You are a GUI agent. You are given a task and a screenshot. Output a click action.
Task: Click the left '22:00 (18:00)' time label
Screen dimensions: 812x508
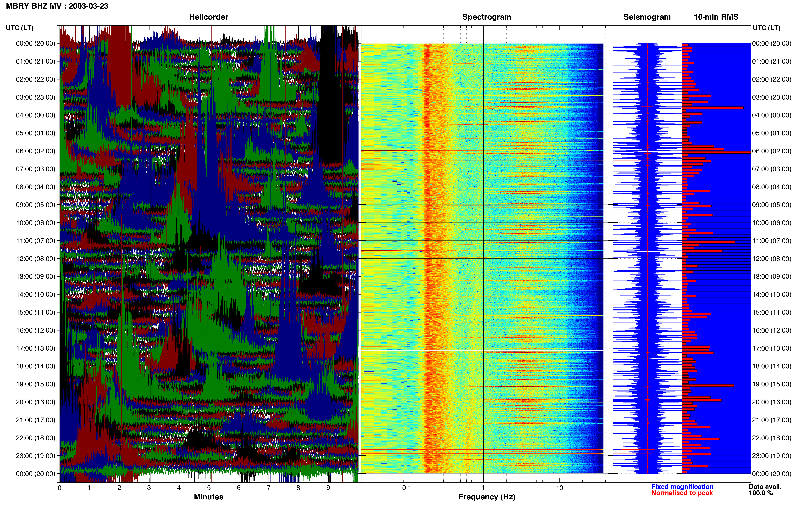[x=36, y=438]
